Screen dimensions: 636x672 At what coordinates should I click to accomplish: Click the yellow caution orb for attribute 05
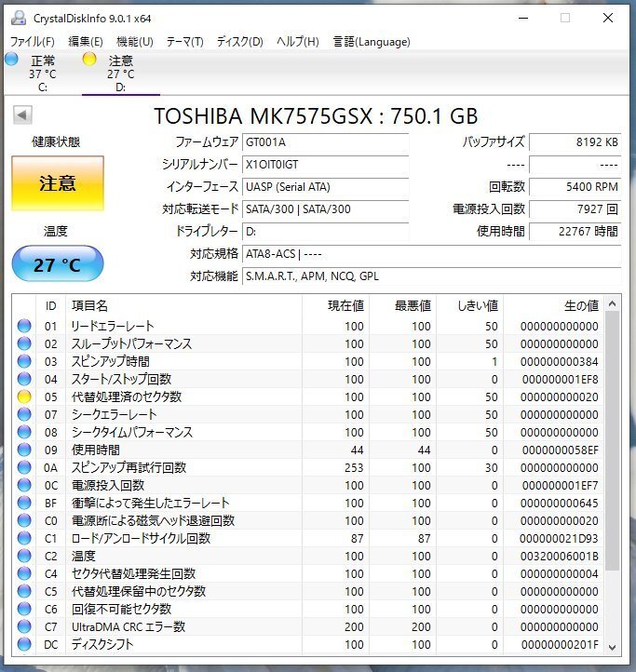(x=24, y=396)
